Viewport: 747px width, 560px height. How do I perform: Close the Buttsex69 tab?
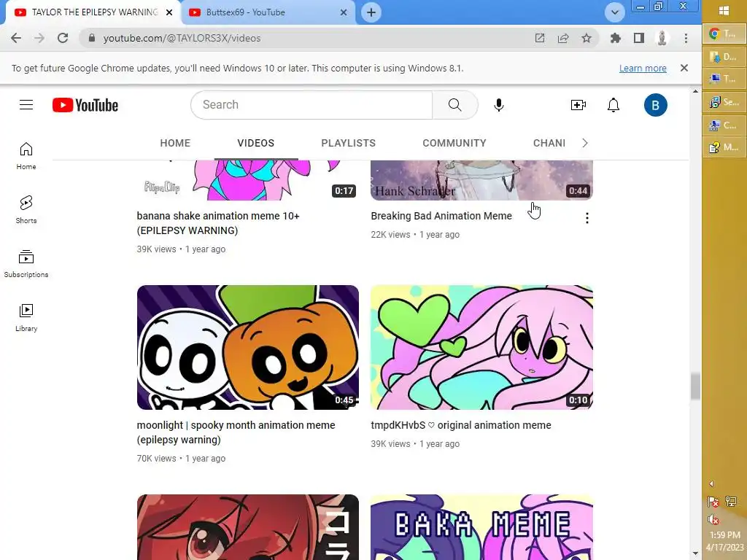coord(344,12)
